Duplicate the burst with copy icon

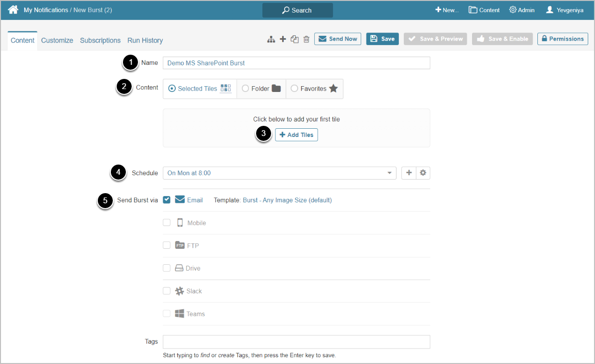tap(294, 39)
